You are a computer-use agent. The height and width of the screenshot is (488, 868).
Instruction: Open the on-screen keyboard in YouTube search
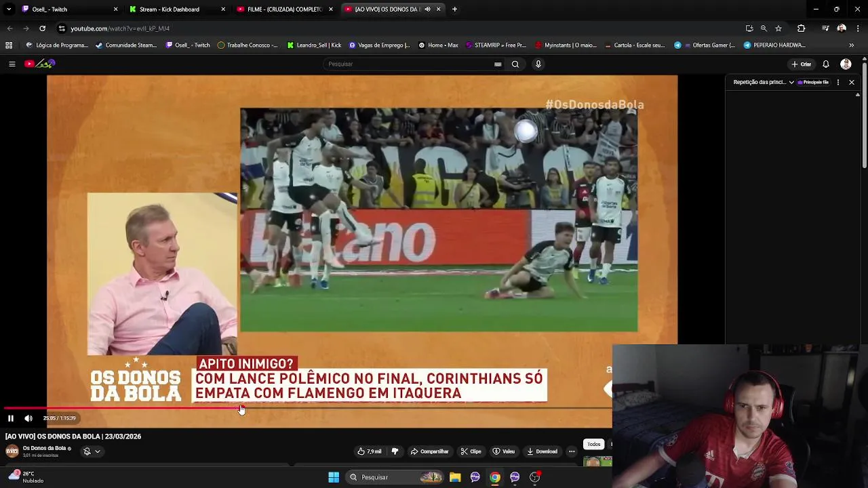click(498, 64)
